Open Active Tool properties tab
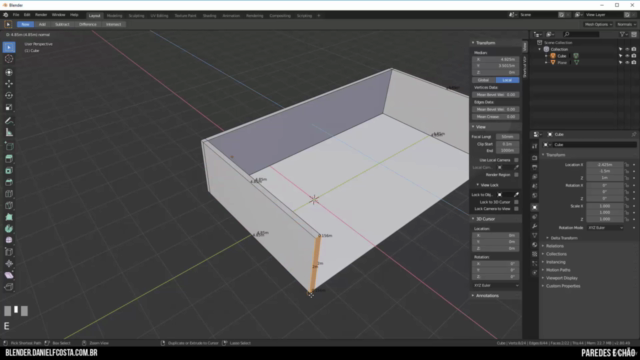Screen dimensions: 640x360 coord(535,146)
